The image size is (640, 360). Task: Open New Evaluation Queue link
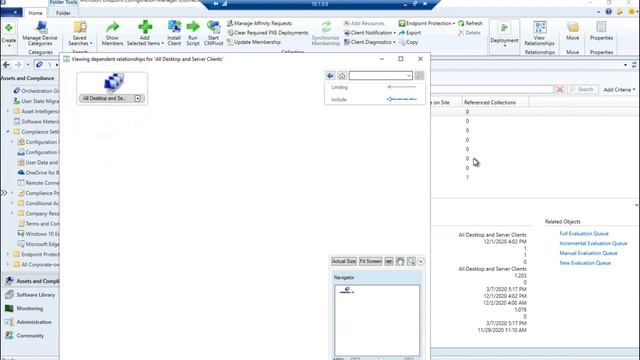click(x=585, y=263)
